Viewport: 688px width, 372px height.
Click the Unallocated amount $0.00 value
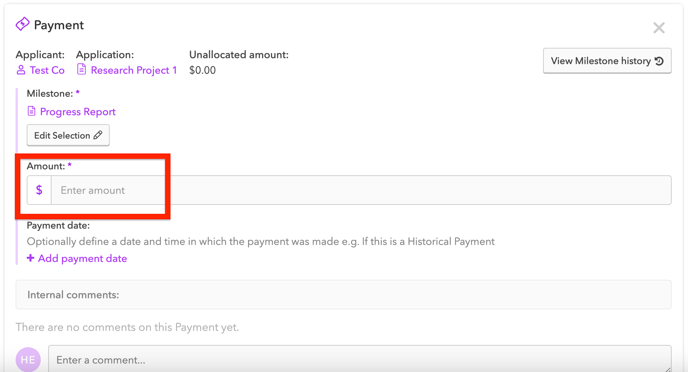click(x=202, y=70)
